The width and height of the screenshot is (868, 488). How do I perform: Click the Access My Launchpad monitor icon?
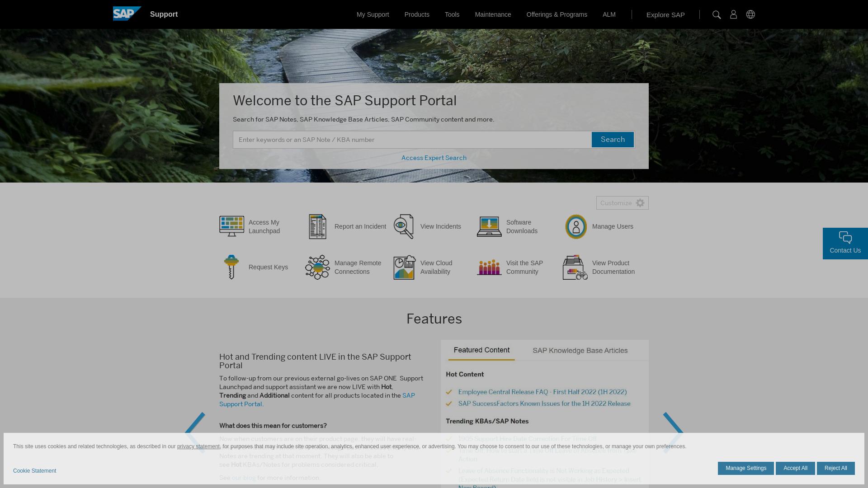pos(231,226)
